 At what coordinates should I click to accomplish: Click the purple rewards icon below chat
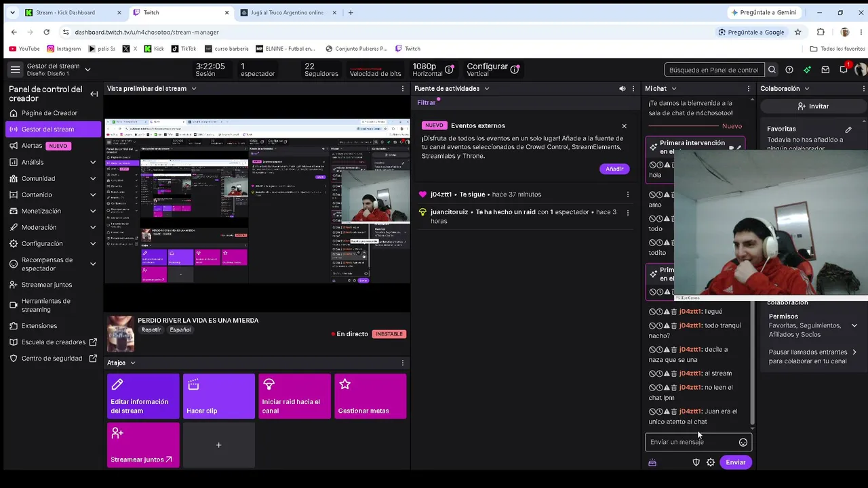point(652,462)
